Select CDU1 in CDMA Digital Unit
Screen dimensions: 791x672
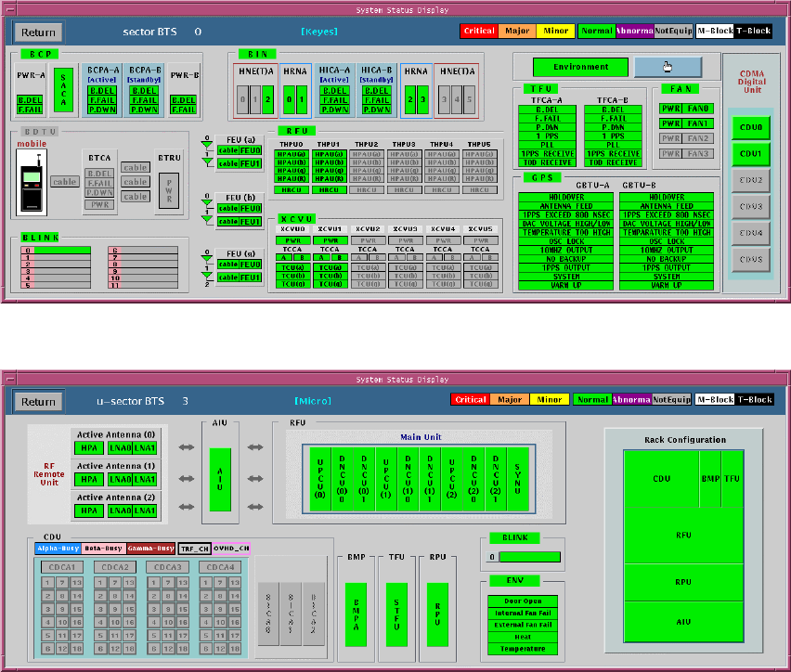(x=751, y=153)
